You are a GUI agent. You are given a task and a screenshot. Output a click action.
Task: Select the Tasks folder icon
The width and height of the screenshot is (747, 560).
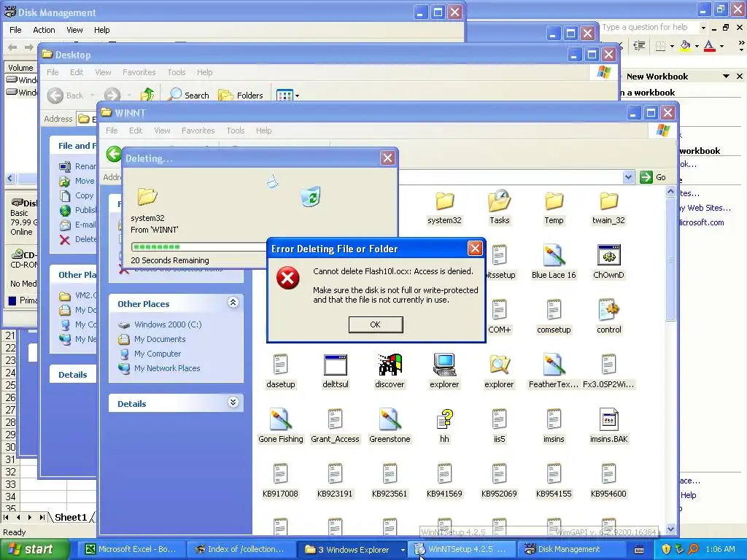pos(499,208)
